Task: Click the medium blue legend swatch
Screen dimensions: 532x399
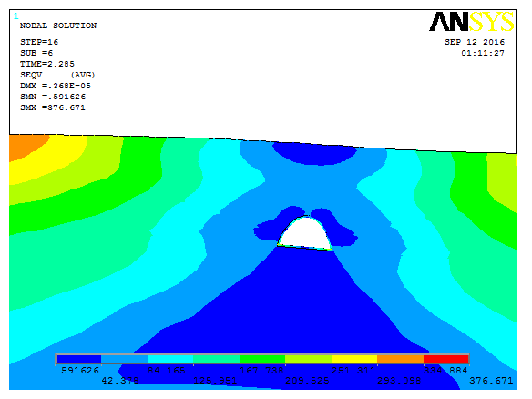Action: (124, 359)
